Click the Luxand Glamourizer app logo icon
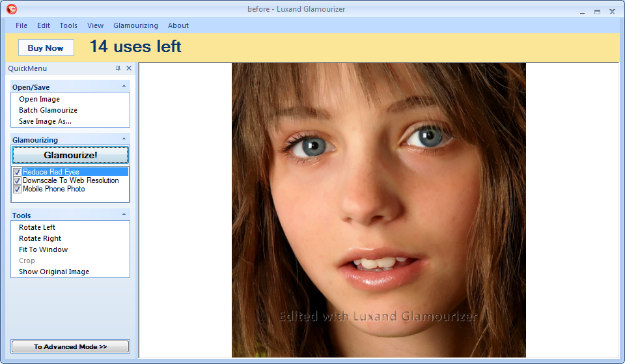The width and height of the screenshot is (625, 364). pos(12,9)
